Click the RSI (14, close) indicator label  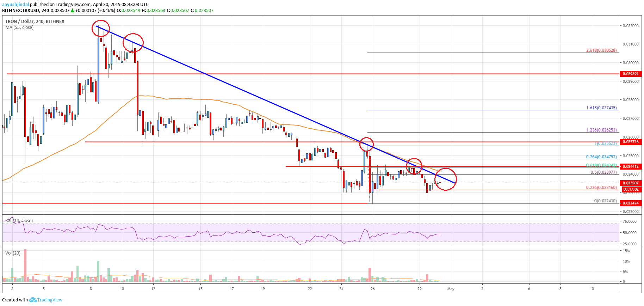(19, 221)
